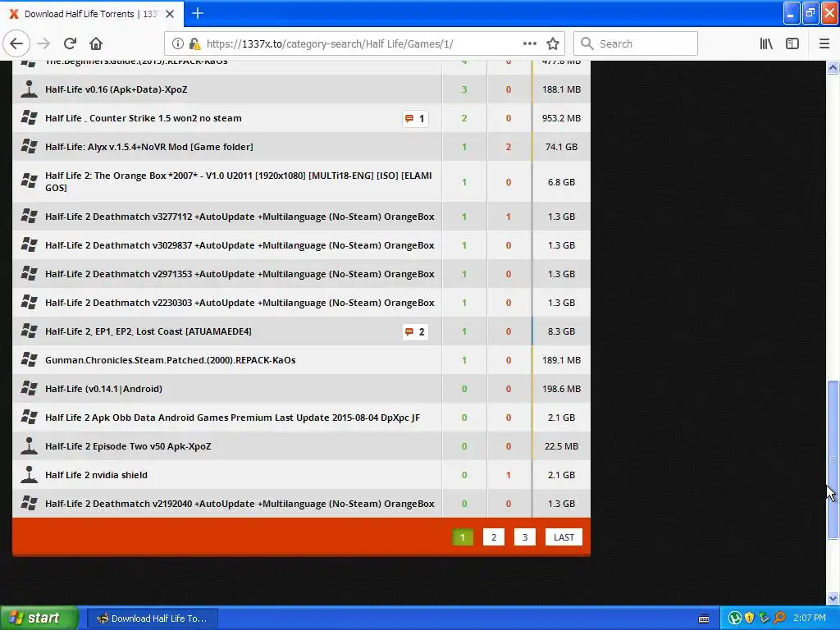Open Half-Life 2 Deathmatch v2230303 torrent
This screenshot has height=630, width=840.
240,303
